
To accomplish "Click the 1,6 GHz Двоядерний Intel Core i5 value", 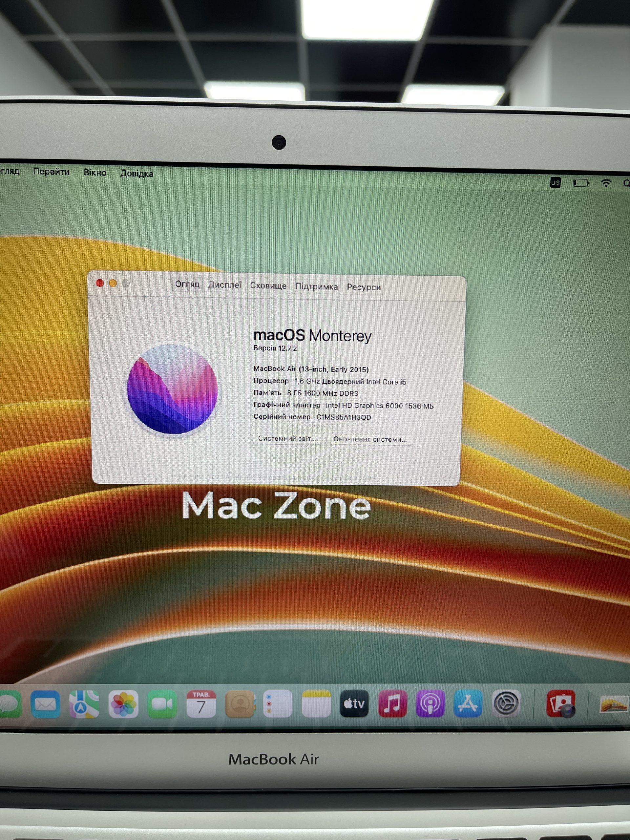I will coord(350,382).
